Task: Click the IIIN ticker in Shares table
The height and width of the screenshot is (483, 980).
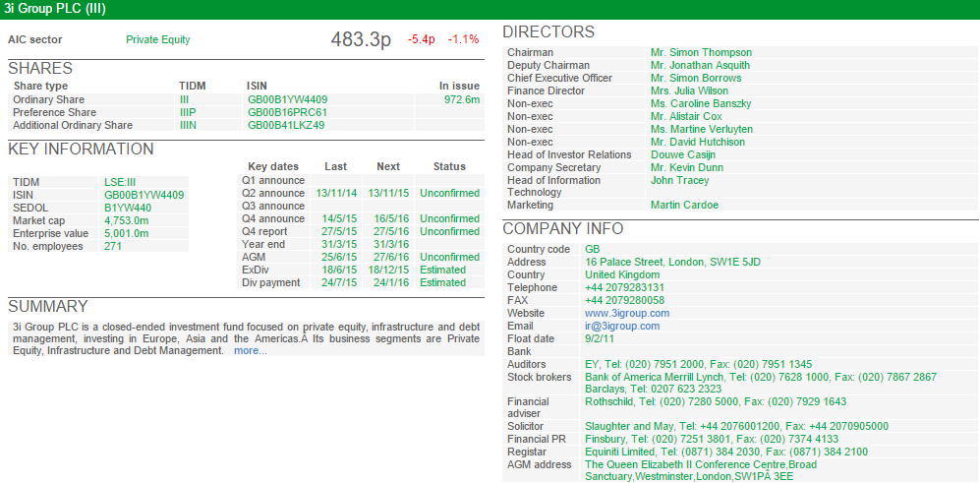Action: click(189, 125)
